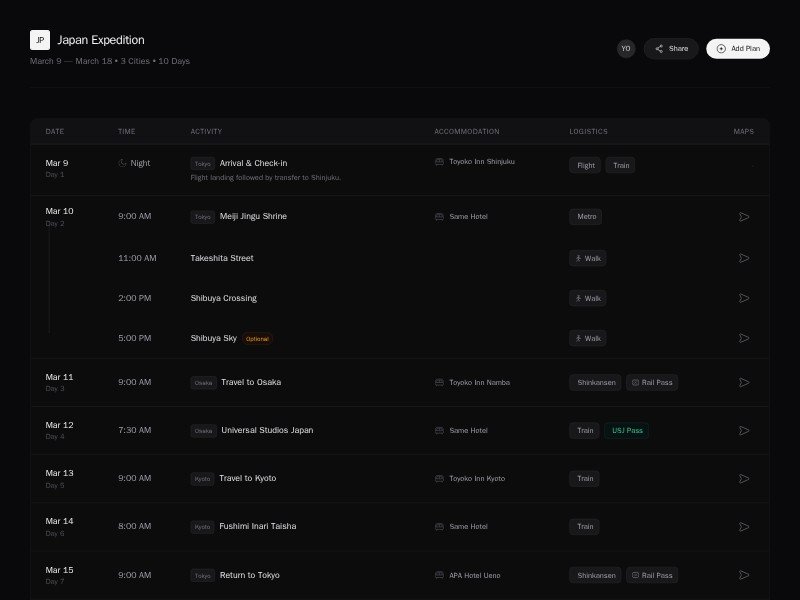The image size is (800, 600).
Task: Click the Optional badge on Shibuya Sky
Action: click(x=257, y=339)
